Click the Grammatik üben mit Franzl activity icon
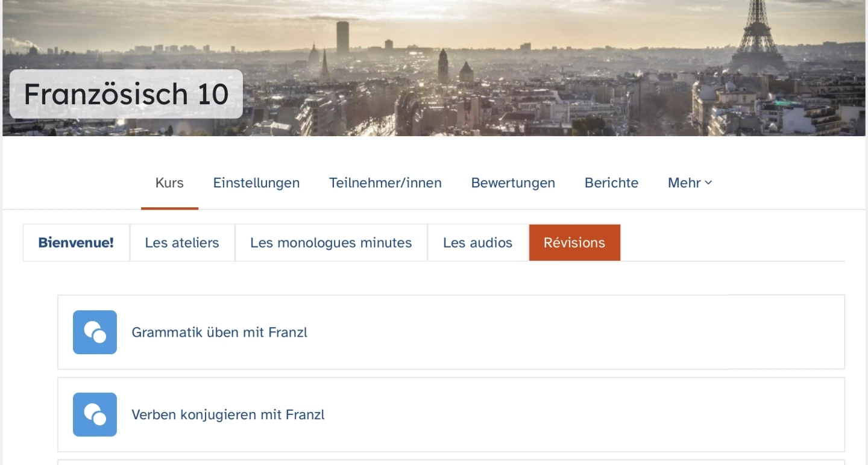 pos(95,332)
